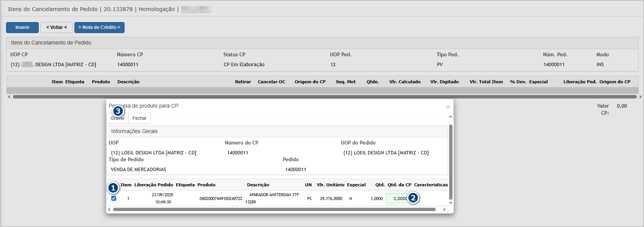Toggle the checkbox for item 1
The image size is (644, 227).
114,198
